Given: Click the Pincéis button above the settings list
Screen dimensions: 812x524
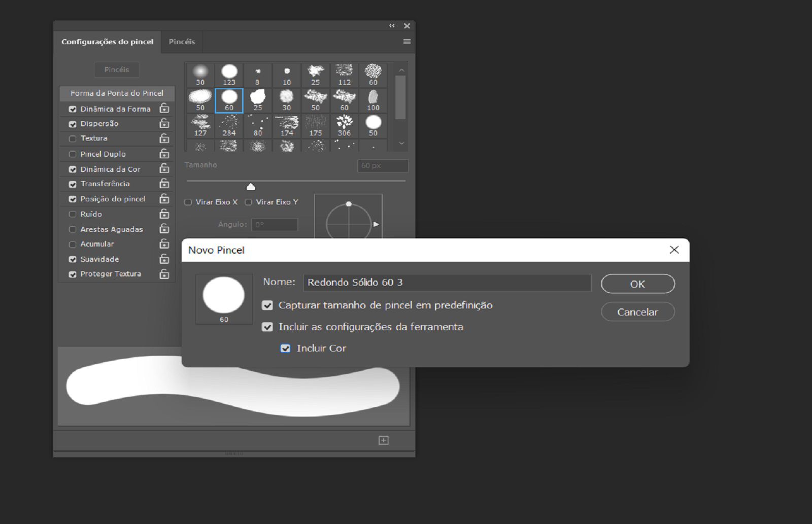Looking at the screenshot, I should [x=117, y=69].
